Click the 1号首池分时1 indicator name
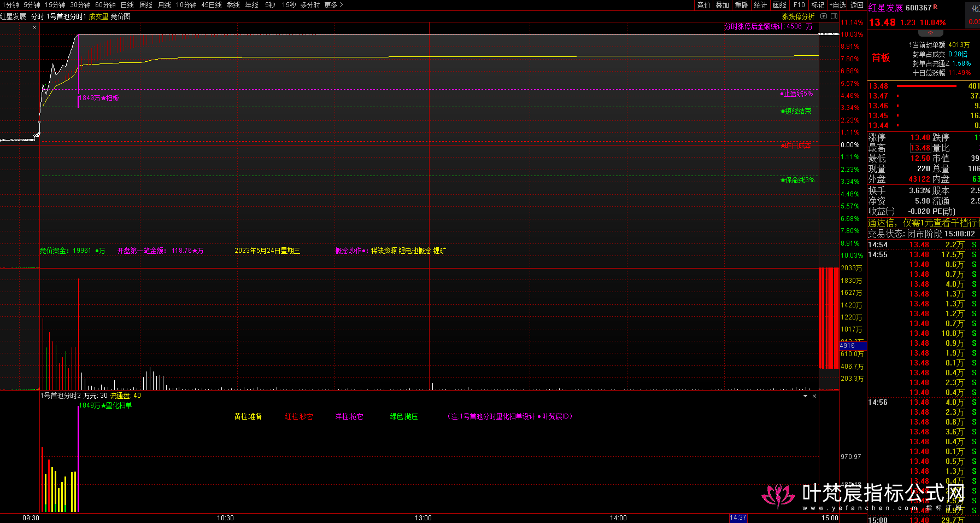Image resolution: width=980 pixels, height=523 pixels. pyautogui.click(x=66, y=16)
